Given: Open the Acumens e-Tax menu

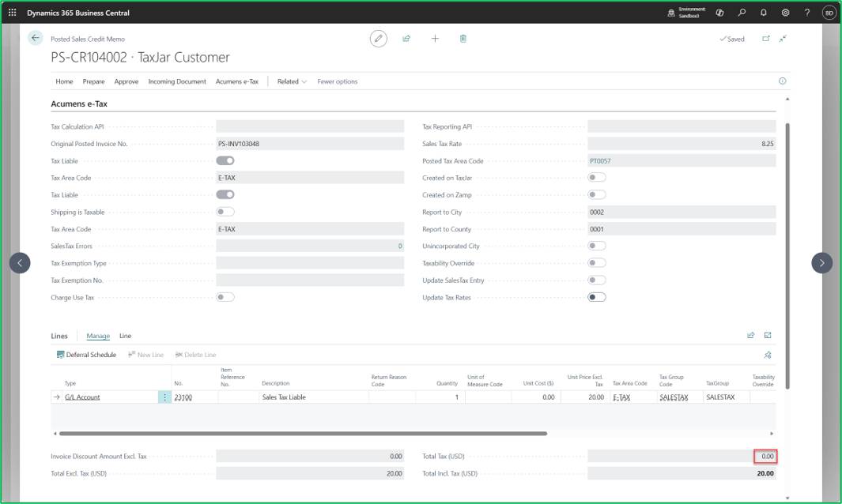Looking at the screenshot, I should (237, 81).
